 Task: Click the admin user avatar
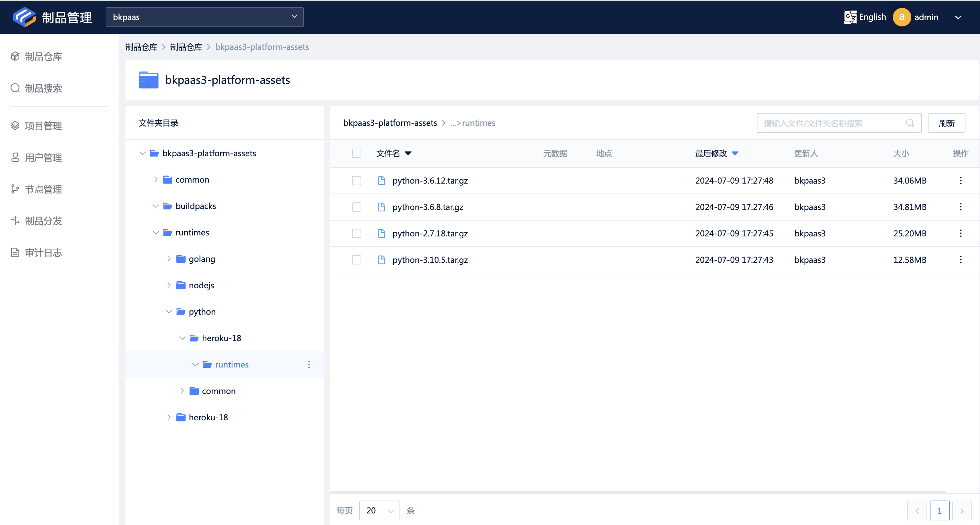[902, 17]
